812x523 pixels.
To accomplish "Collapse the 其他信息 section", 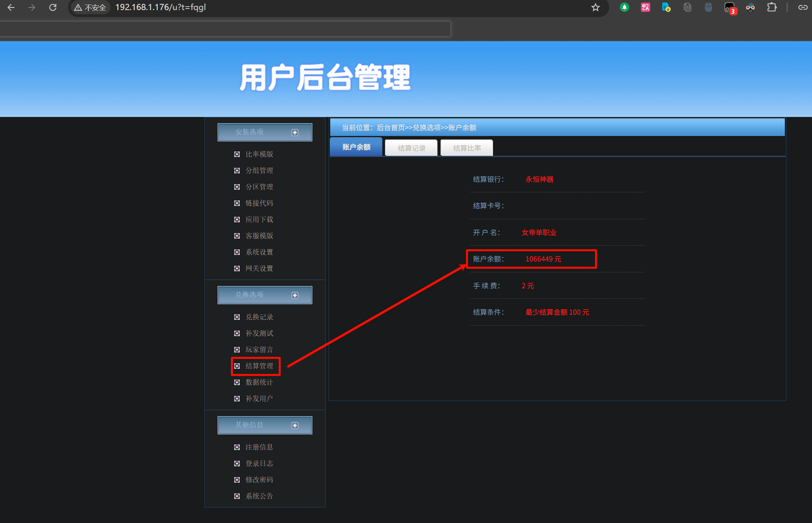I will click(295, 425).
